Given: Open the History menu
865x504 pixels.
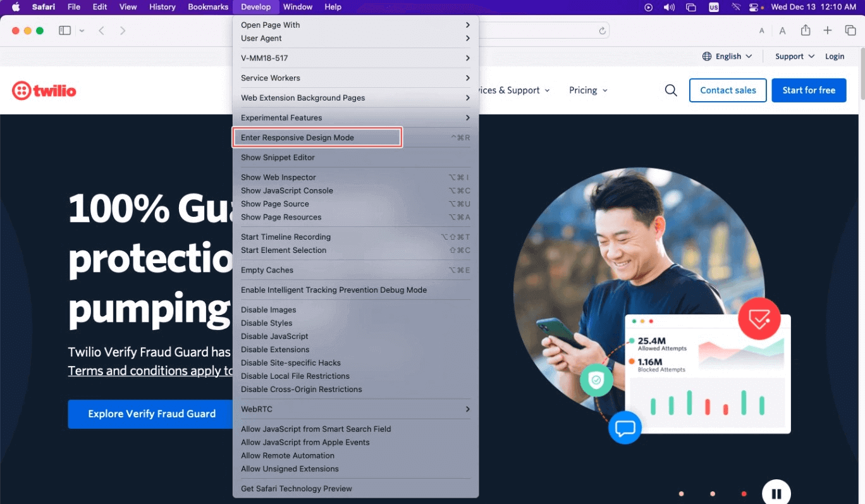Looking at the screenshot, I should (163, 7).
